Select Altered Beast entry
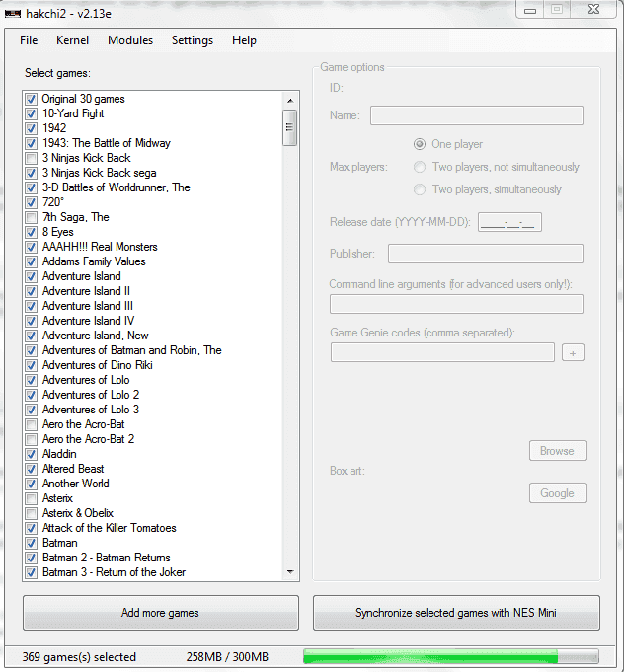The width and height of the screenshot is (624, 672). 73,469
